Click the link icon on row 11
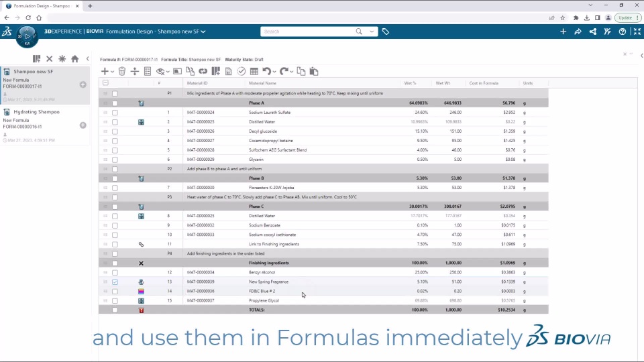This screenshot has width=644, height=362. pos(142,244)
